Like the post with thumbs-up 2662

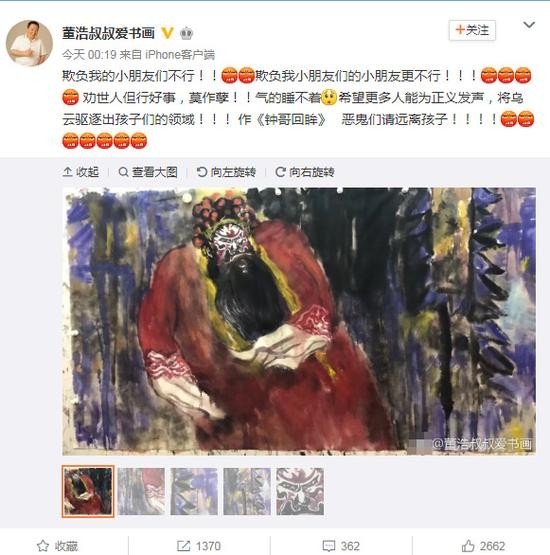(x=482, y=546)
